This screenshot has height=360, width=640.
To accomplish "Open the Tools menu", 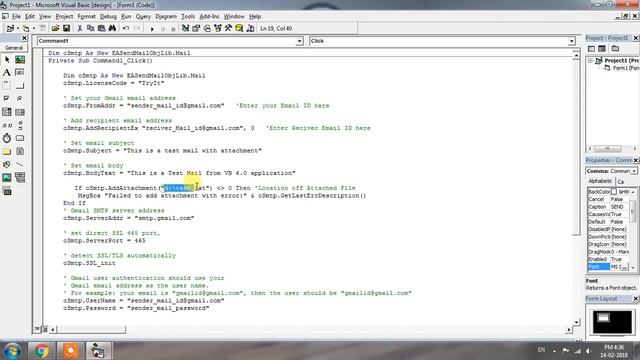I will point(188,16).
